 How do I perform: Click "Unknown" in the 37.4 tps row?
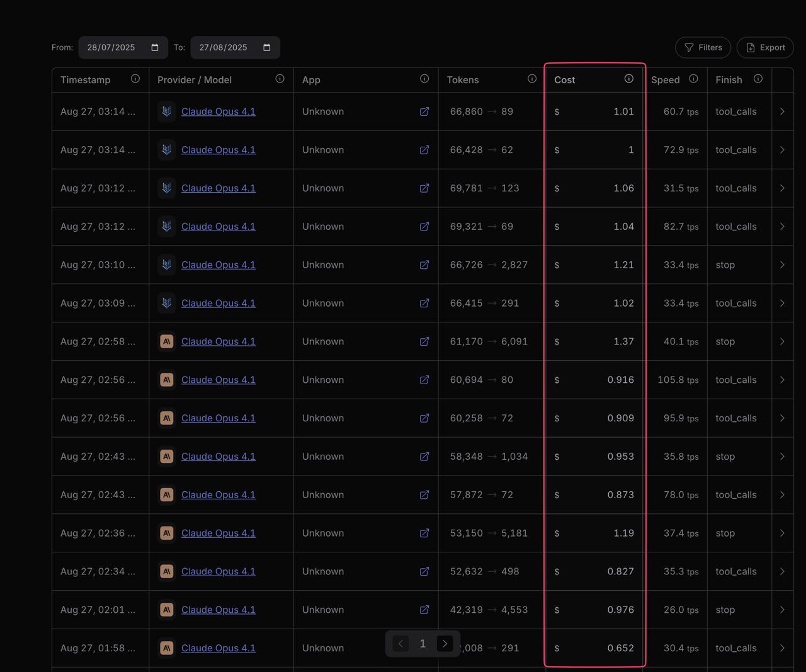click(323, 533)
